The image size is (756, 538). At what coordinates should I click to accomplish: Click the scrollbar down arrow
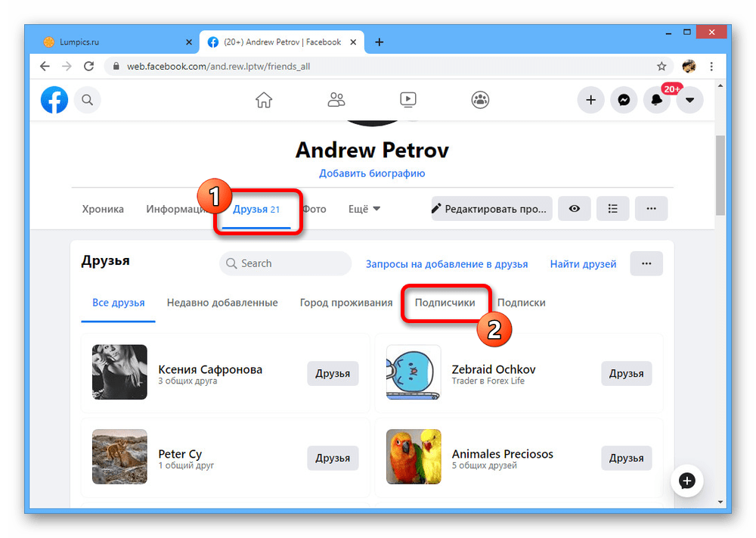tap(720, 502)
